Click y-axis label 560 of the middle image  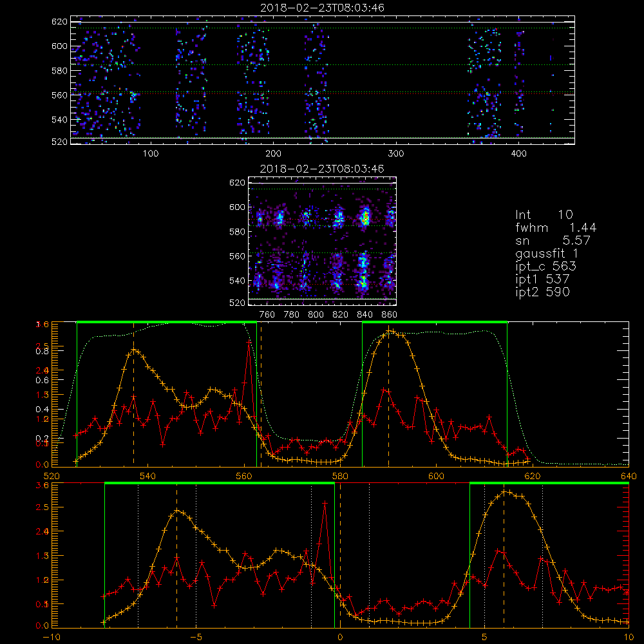(x=238, y=256)
